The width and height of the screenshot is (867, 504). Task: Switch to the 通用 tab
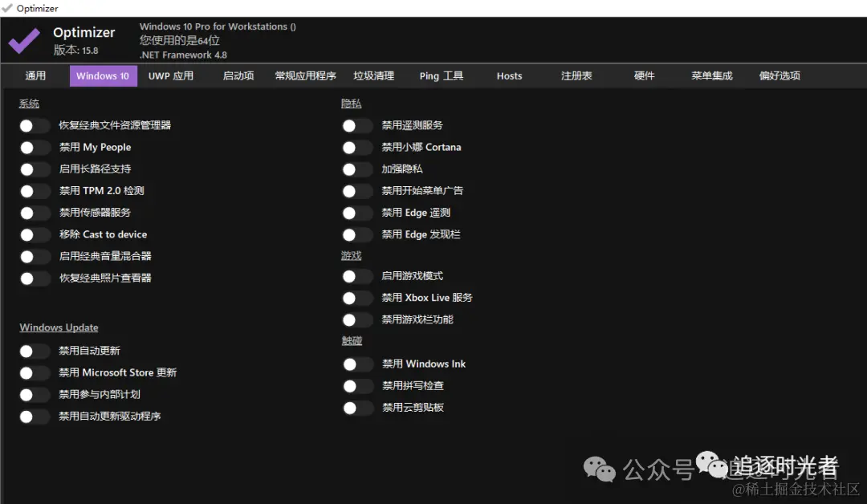coord(35,75)
